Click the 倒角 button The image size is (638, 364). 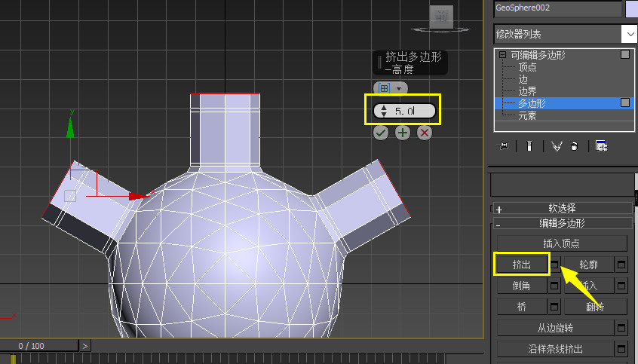[522, 286]
